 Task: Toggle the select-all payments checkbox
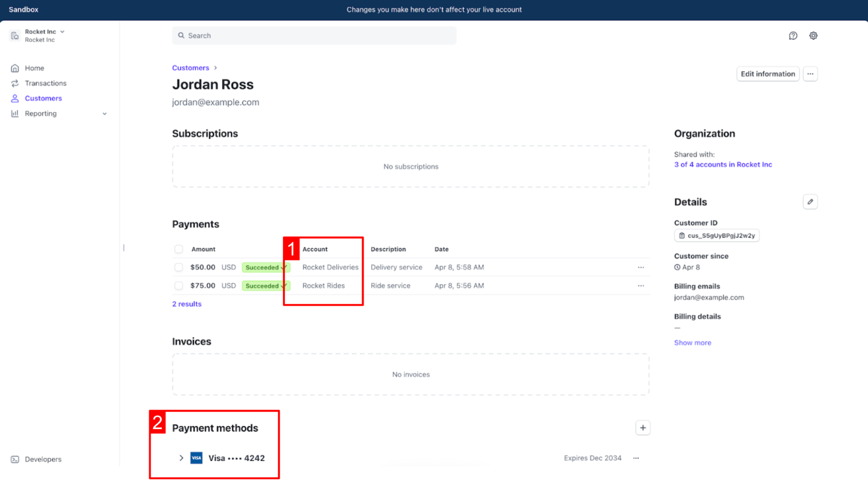click(178, 249)
